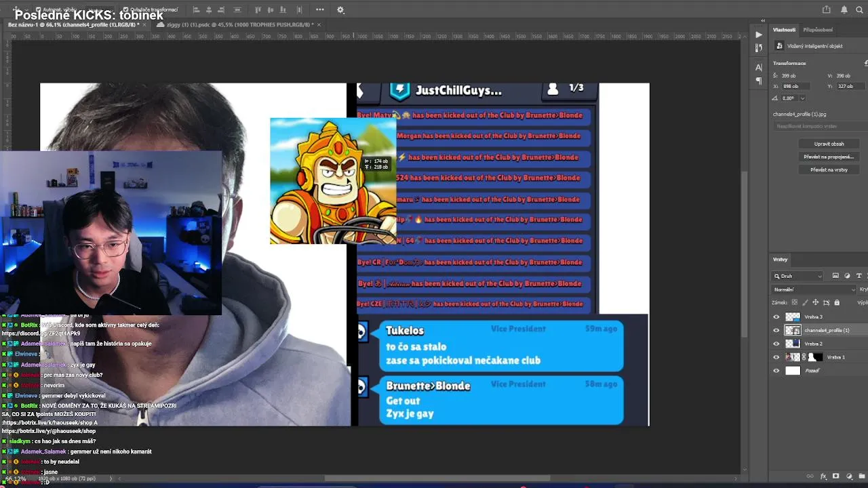Click Převést na propojené button
This screenshot has width=868, height=488.
click(829, 157)
